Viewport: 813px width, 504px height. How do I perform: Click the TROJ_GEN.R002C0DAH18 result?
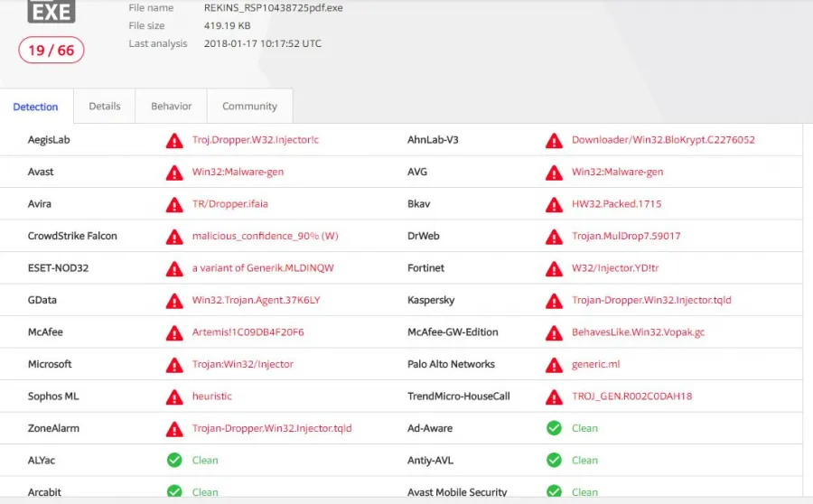pos(631,397)
